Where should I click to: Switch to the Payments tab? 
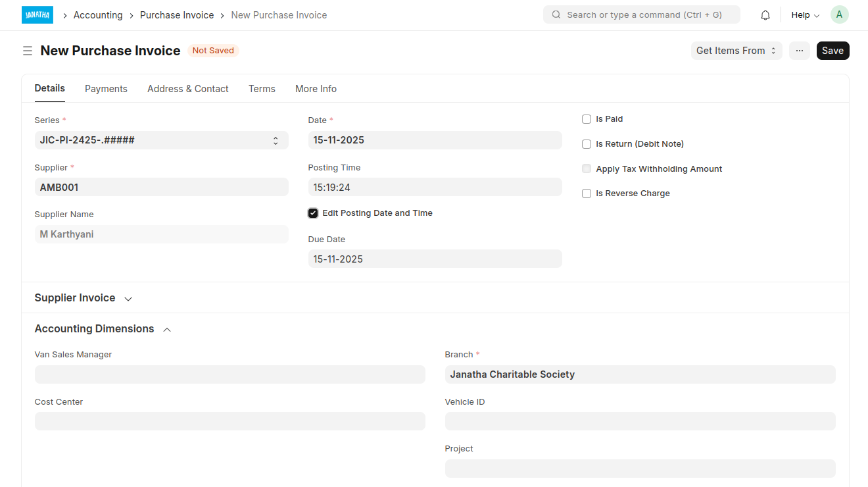(106, 89)
